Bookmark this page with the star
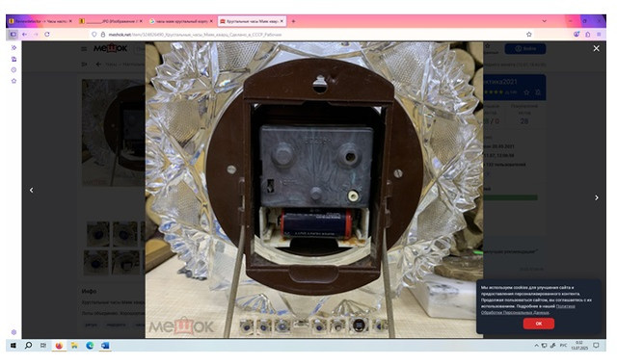617x364 pixels. [x=529, y=35]
